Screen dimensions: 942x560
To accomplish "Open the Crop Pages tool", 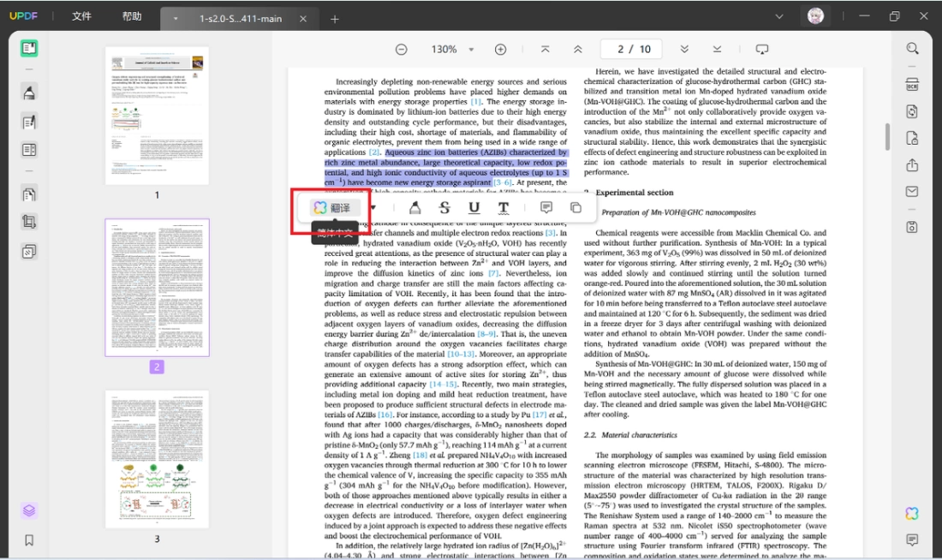I will tap(29, 222).
